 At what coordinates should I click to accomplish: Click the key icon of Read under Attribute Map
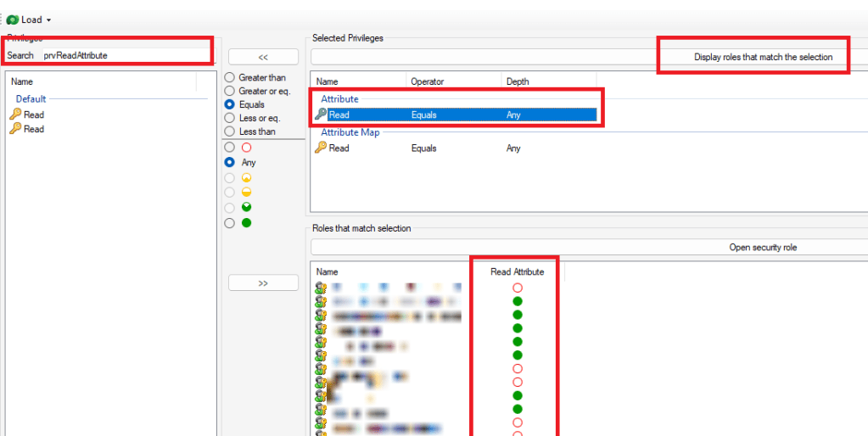(x=321, y=148)
